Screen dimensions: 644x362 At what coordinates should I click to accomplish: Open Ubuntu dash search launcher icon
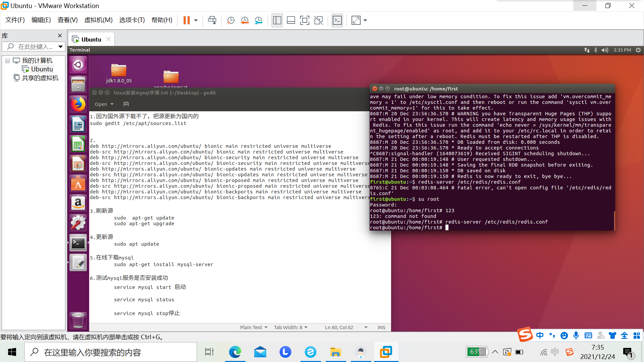[x=78, y=64]
